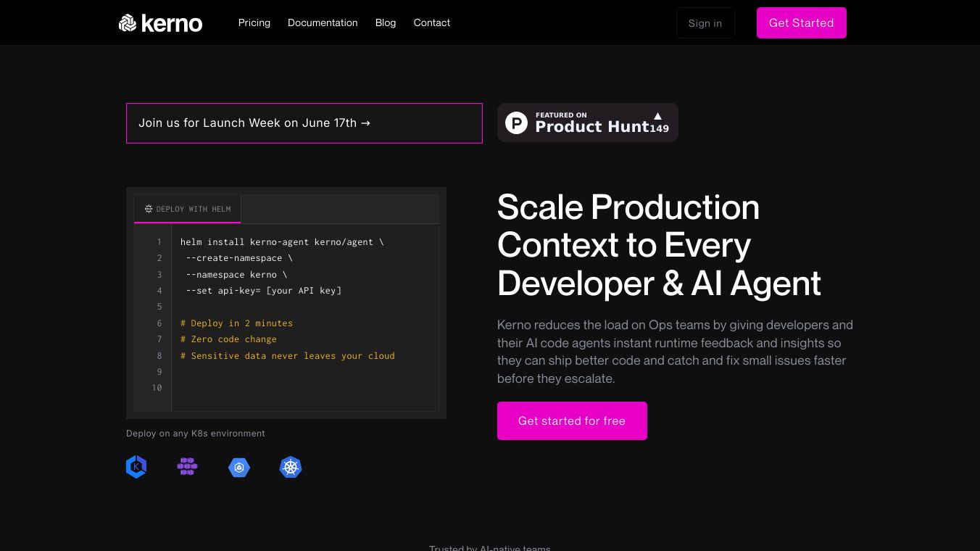Image resolution: width=980 pixels, height=551 pixels.
Task: Click the Kerno logo in the header
Action: click(x=160, y=23)
